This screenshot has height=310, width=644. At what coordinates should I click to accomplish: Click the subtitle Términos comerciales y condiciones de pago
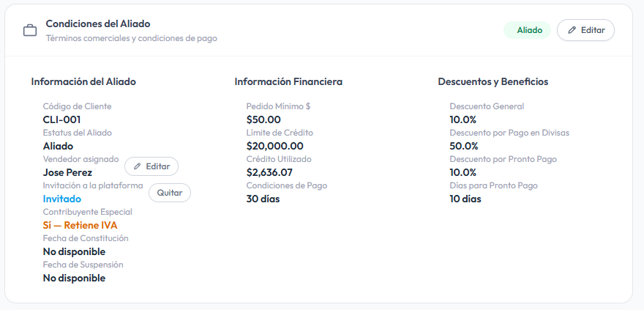(x=132, y=38)
